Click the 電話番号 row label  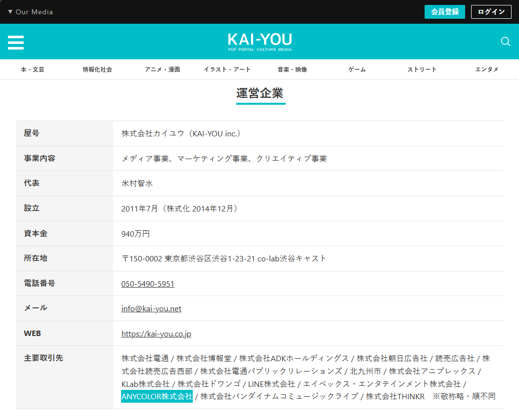40,283
